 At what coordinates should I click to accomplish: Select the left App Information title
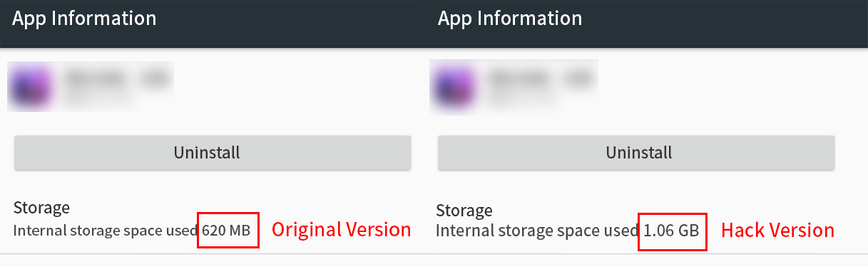click(x=84, y=19)
